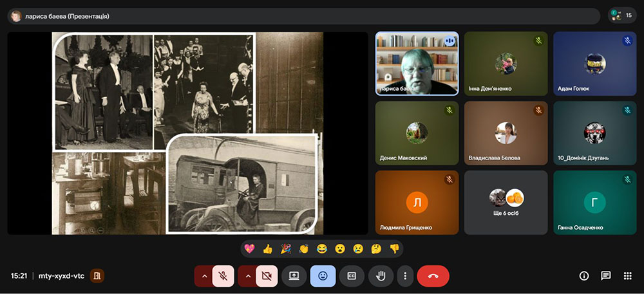
Task: Show all 15 participants
Action: click(622, 15)
